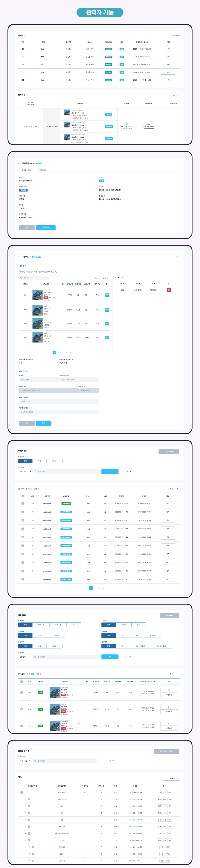This screenshot has width=200, height=868.
Task: Click blue 추가 button for Item 255
Action: tap(107, 310)
